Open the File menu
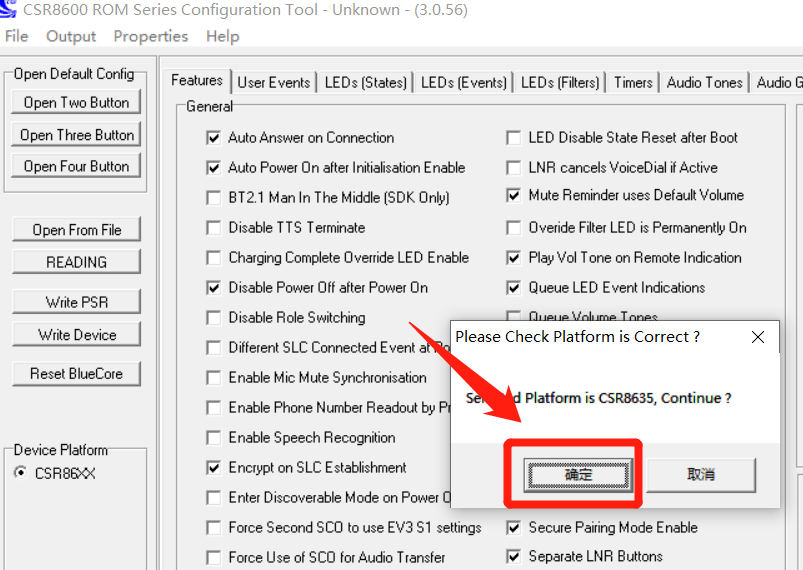803x570 pixels. pyautogui.click(x=16, y=36)
